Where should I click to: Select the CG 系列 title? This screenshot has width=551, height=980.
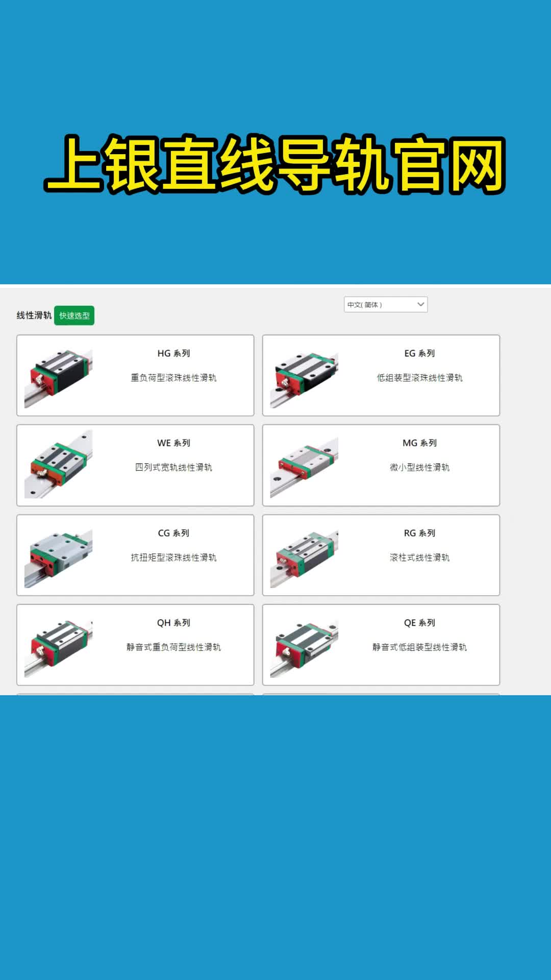pyautogui.click(x=173, y=533)
